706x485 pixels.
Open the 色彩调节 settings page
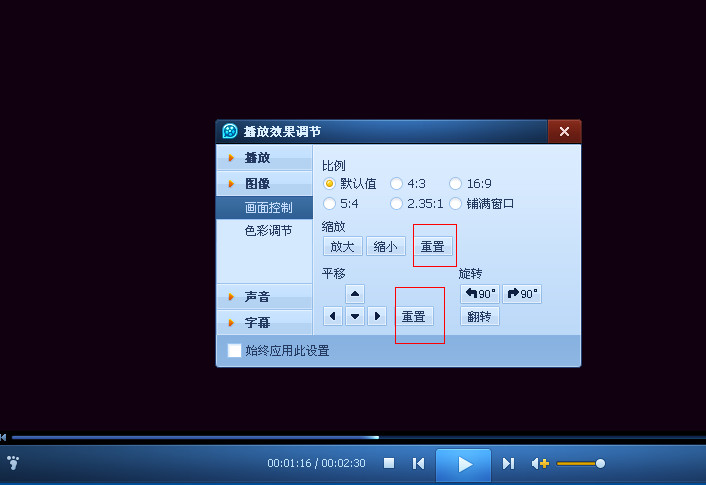[x=268, y=230]
